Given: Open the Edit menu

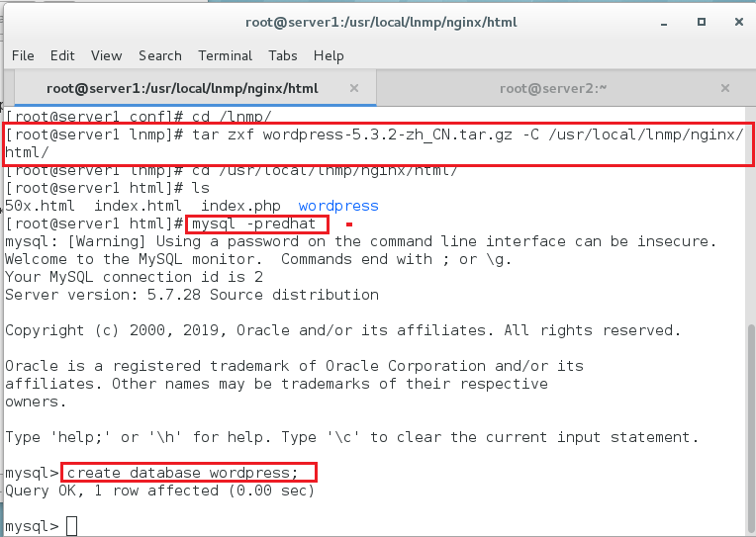Looking at the screenshot, I should [62, 56].
